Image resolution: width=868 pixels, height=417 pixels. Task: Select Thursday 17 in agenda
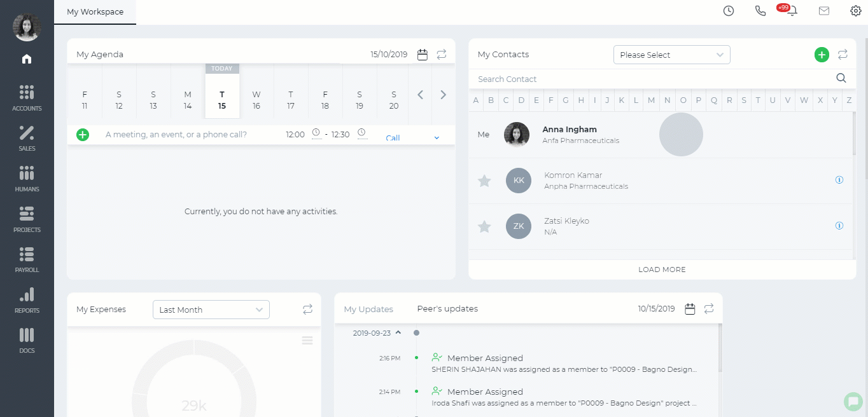click(x=291, y=100)
